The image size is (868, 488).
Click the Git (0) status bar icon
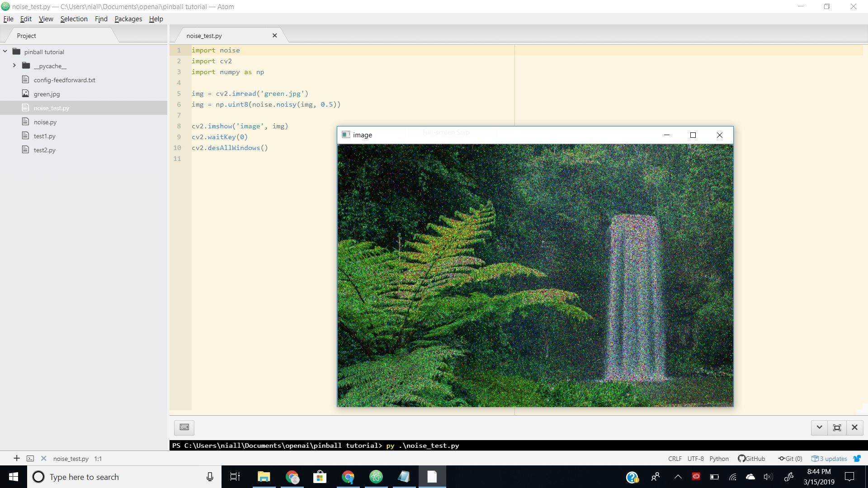(790, 458)
